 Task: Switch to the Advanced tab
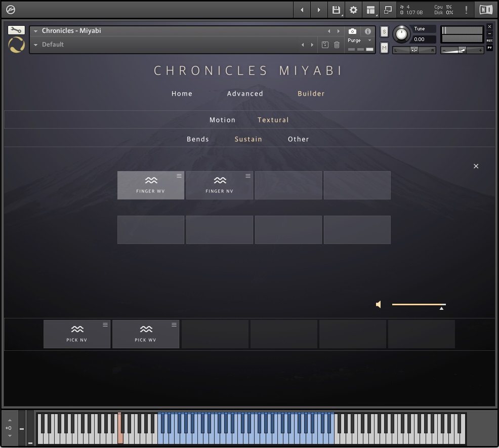pyautogui.click(x=245, y=94)
